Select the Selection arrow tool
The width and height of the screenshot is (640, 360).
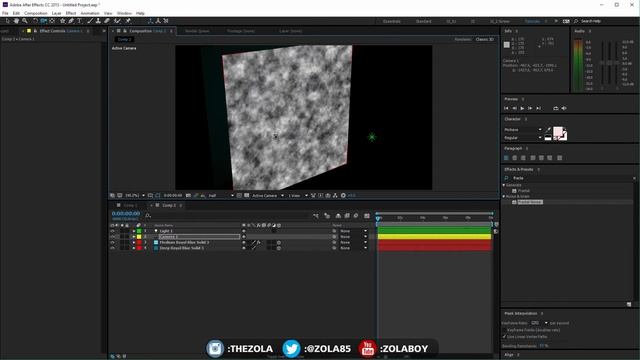(7, 21)
